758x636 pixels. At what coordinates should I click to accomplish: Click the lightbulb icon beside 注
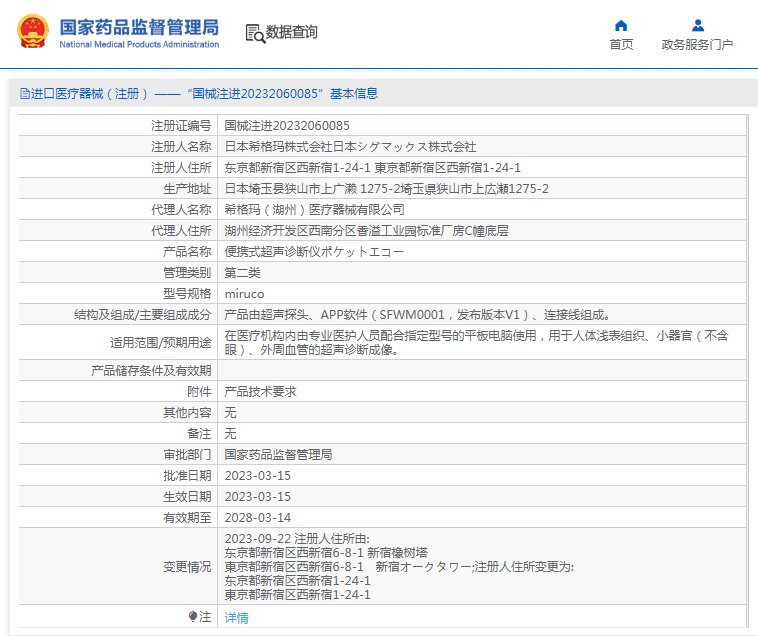click(193, 617)
